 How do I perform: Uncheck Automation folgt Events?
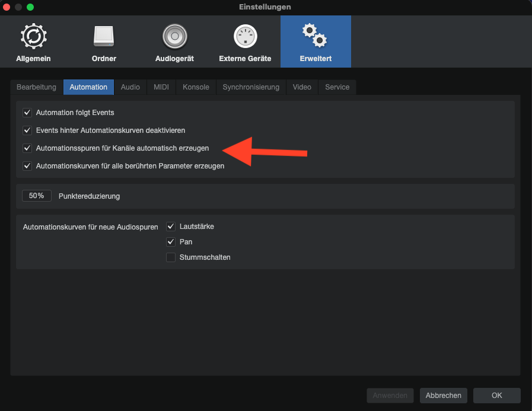click(27, 113)
